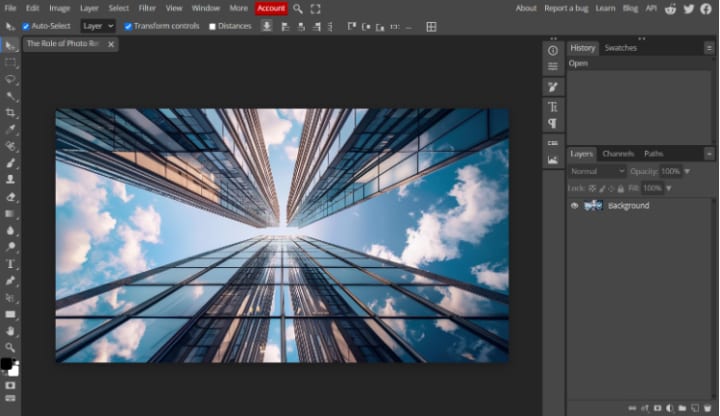Activate the Zoom magnifier tool
This screenshot has width=720, height=416.
[x=11, y=347]
